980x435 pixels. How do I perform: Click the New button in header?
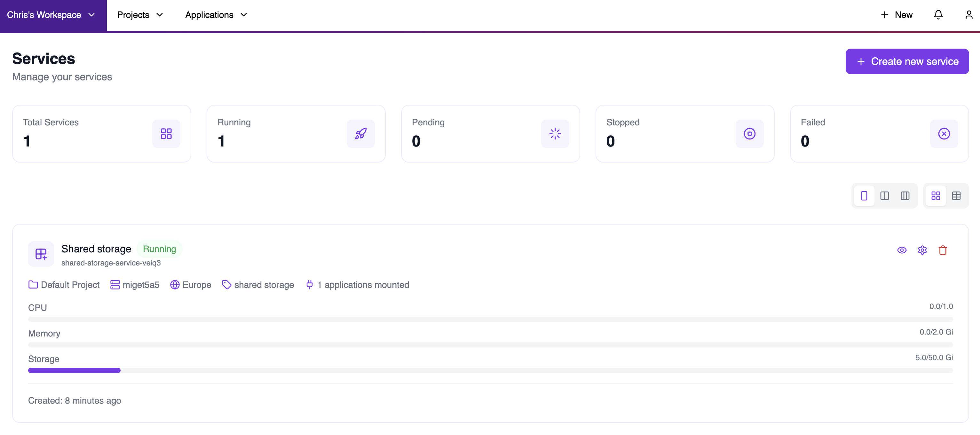pyautogui.click(x=896, y=15)
